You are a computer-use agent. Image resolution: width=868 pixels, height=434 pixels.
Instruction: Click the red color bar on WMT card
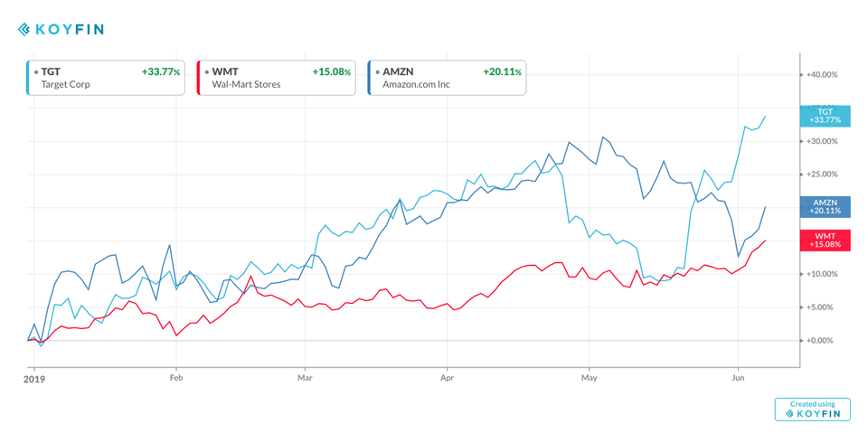(198, 78)
